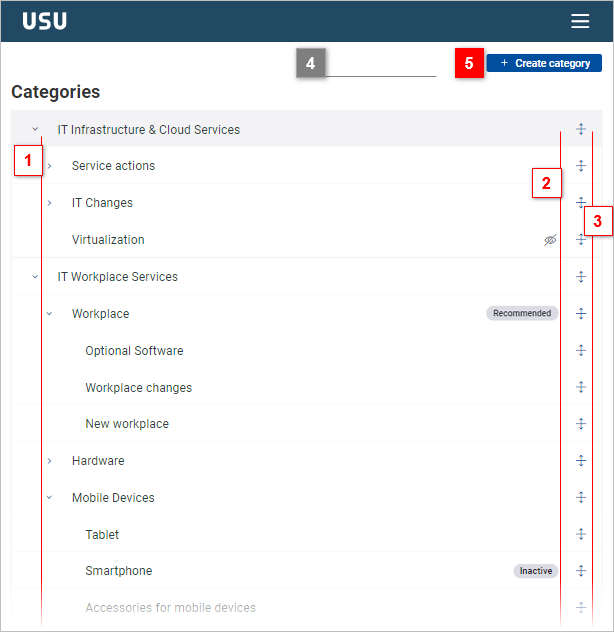Click move handle for Workplace row
614x632 pixels.
coord(581,314)
